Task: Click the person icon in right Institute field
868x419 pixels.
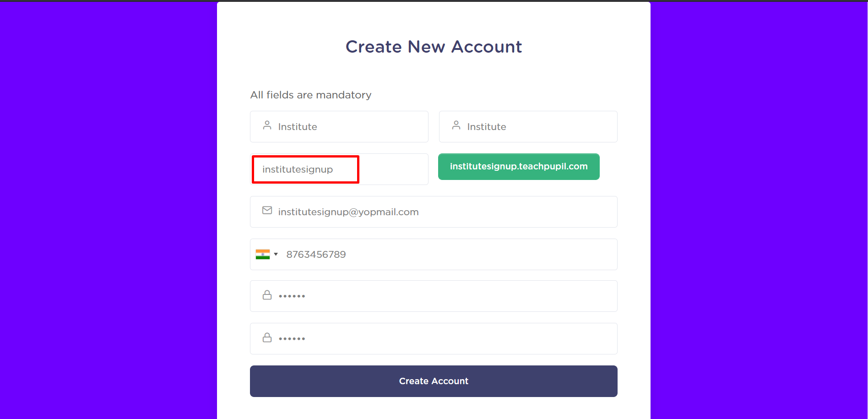Action: click(x=456, y=125)
